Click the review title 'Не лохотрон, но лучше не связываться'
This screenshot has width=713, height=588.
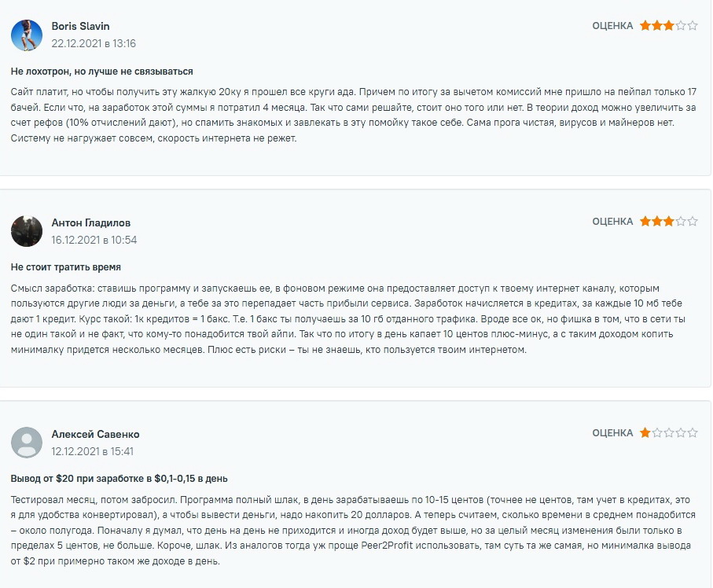[102, 72]
